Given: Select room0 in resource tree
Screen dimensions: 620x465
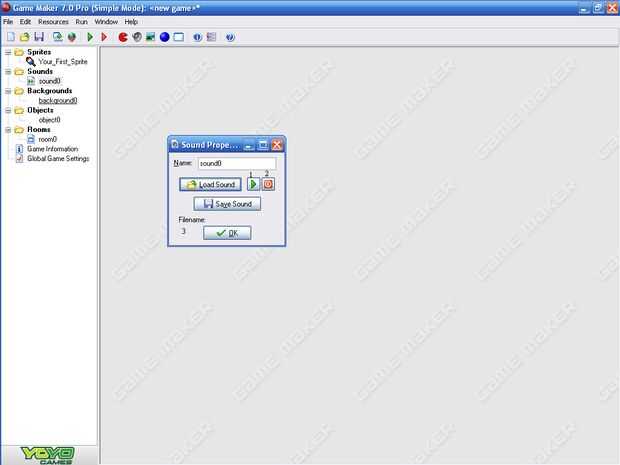Looking at the screenshot, I should [47, 139].
